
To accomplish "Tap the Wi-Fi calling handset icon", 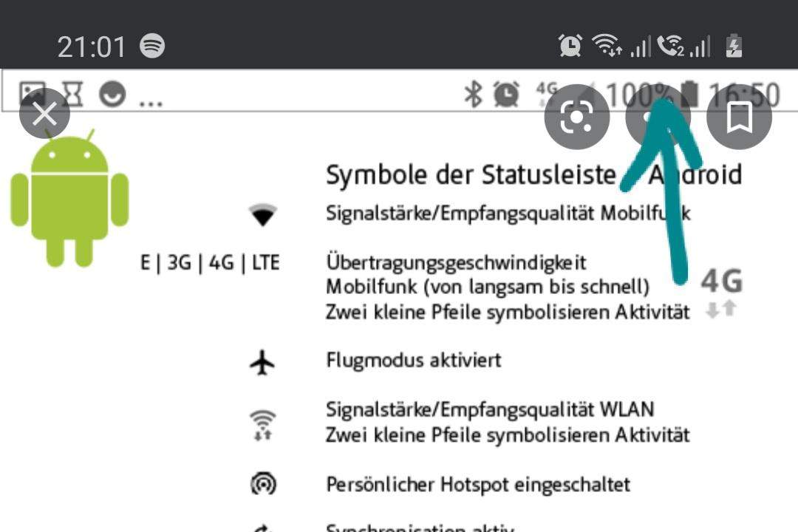I will (670, 45).
